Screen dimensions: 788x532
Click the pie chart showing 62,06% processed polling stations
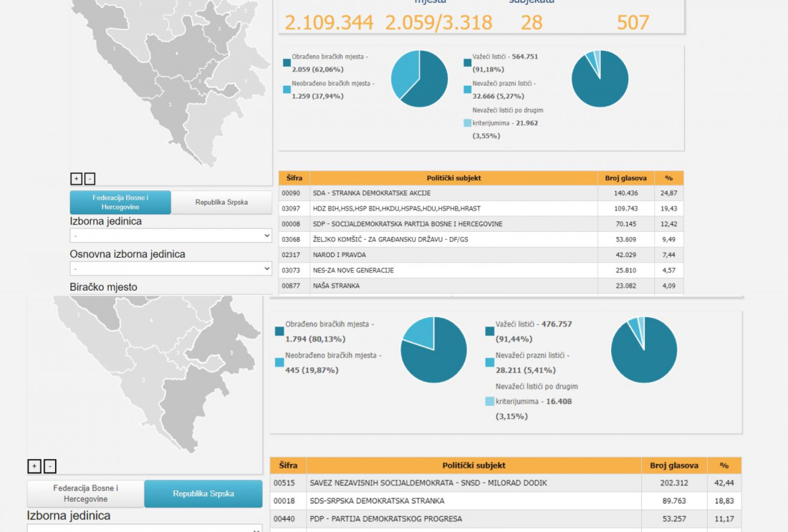(x=419, y=79)
